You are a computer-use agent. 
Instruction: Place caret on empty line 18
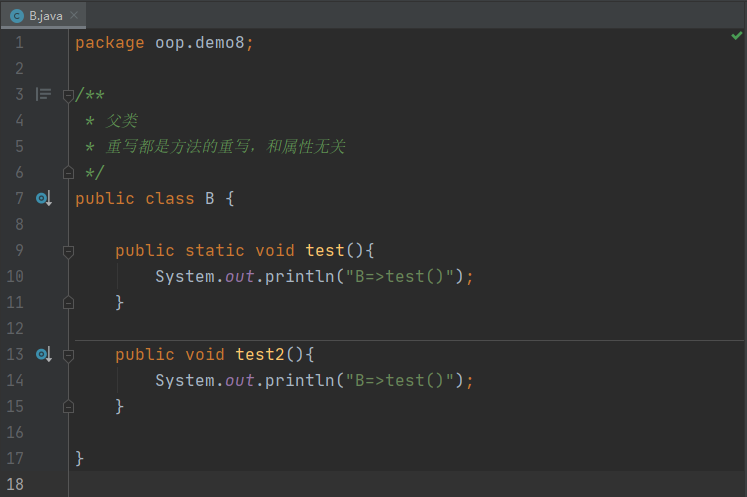click(x=407, y=484)
